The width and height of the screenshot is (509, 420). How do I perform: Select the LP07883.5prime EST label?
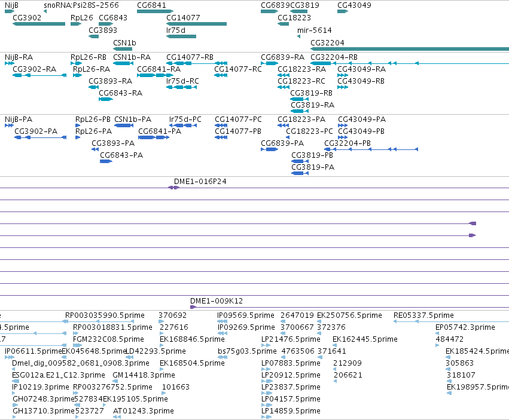pyautogui.click(x=291, y=363)
